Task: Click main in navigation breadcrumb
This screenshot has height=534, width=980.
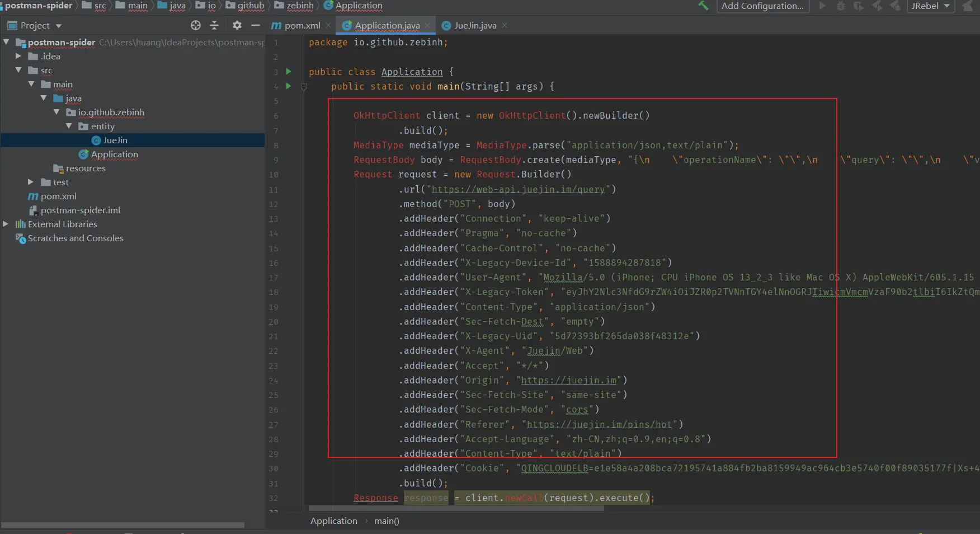Action: [138, 6]
